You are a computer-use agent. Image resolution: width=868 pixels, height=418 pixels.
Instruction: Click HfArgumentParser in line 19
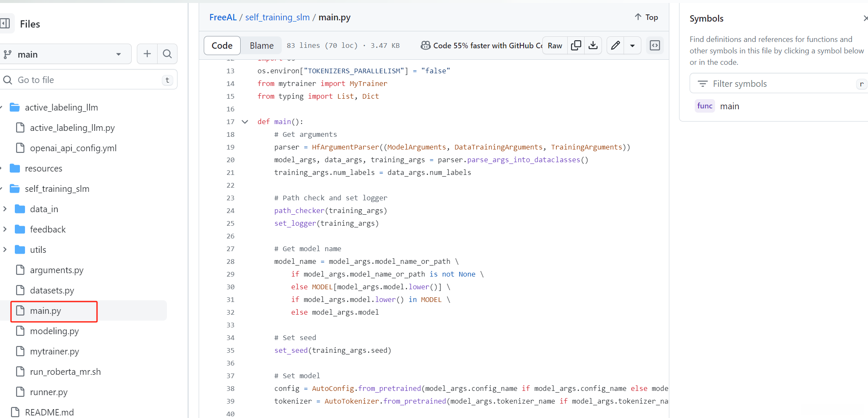[346, 147]
